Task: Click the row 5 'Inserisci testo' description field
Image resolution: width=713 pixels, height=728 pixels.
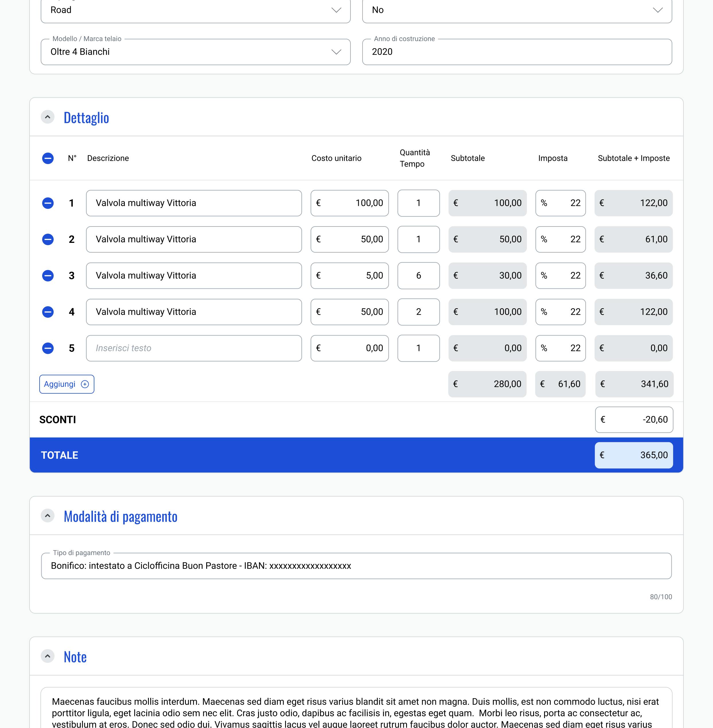Action: click(194, 348)
